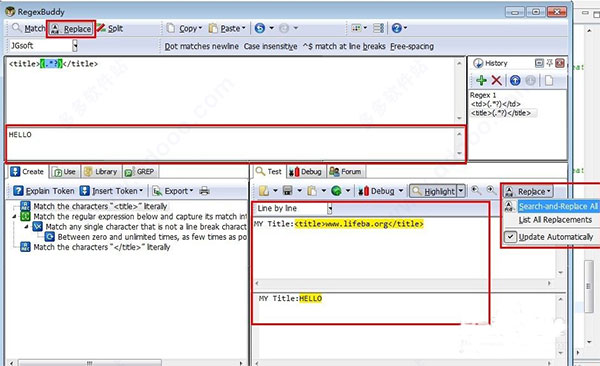Open the layout view icon dropdown

[x=359, y=28]
